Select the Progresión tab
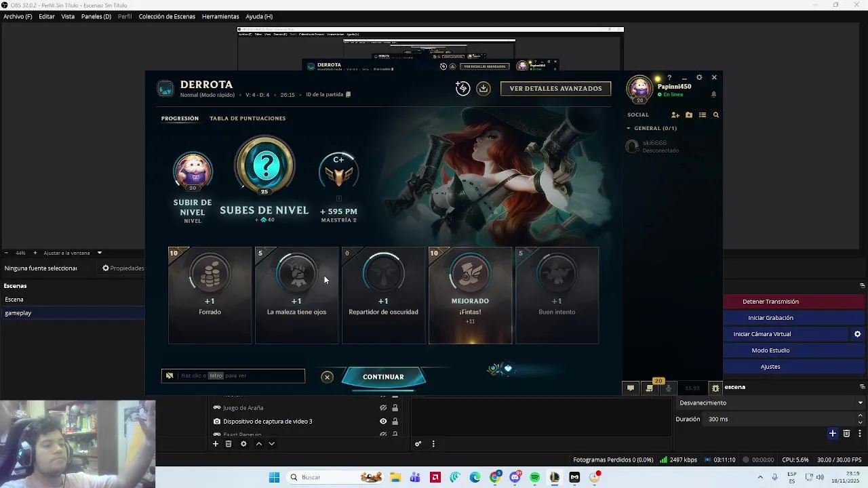The width and height of the screenshot is (868, 488). pos(180,119)
